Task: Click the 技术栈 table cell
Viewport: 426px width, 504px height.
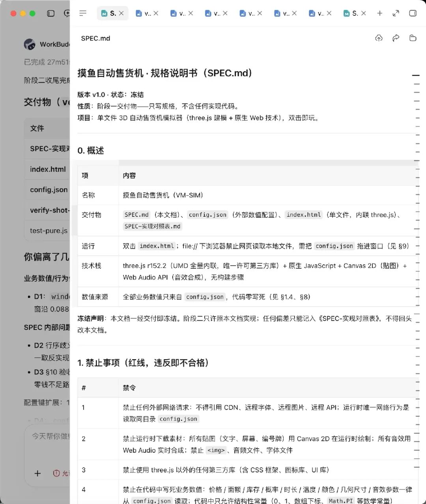Action: 98,272
